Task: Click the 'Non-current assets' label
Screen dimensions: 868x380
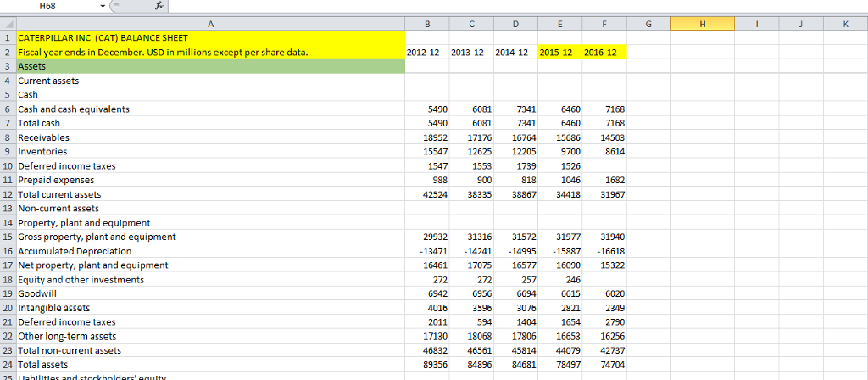Action: click(58, 209)
